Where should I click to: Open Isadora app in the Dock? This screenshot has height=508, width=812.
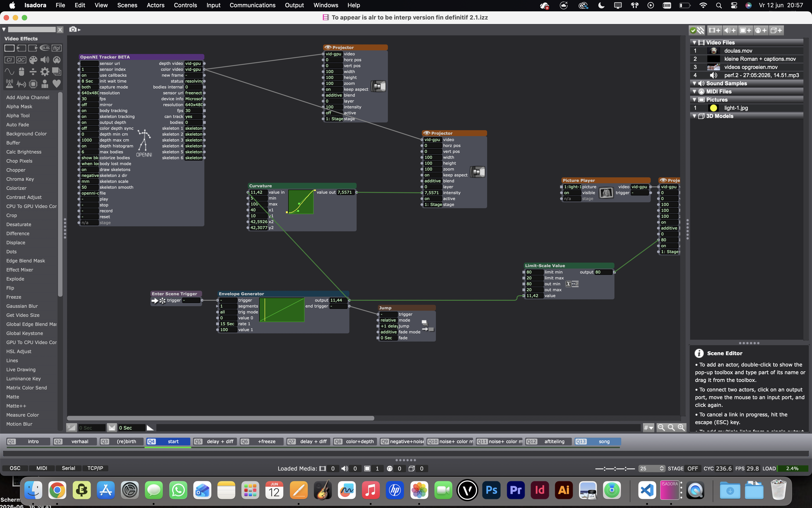(x=670, y=490)
